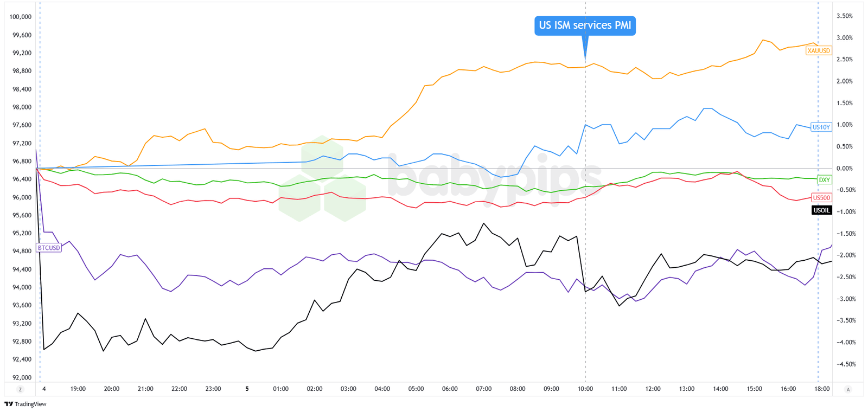868x412 pixels.
Task: Click the 05:00 time axis label
Action: pos(416,389)
